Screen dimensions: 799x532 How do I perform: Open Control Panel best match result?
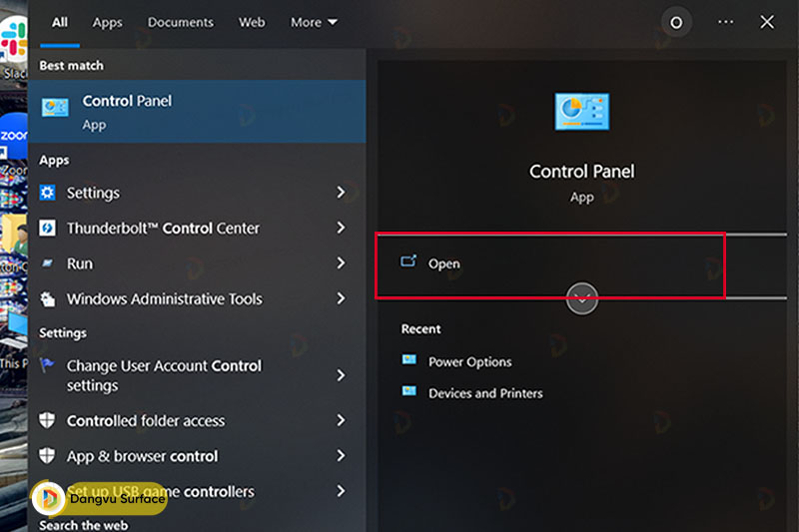click(197, 112)
